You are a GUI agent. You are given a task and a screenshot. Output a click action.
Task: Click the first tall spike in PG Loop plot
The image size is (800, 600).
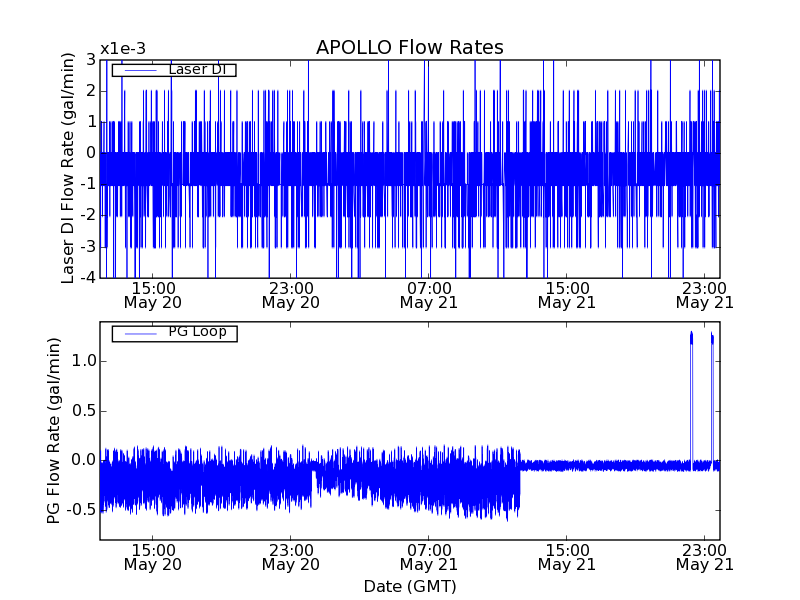691,340
